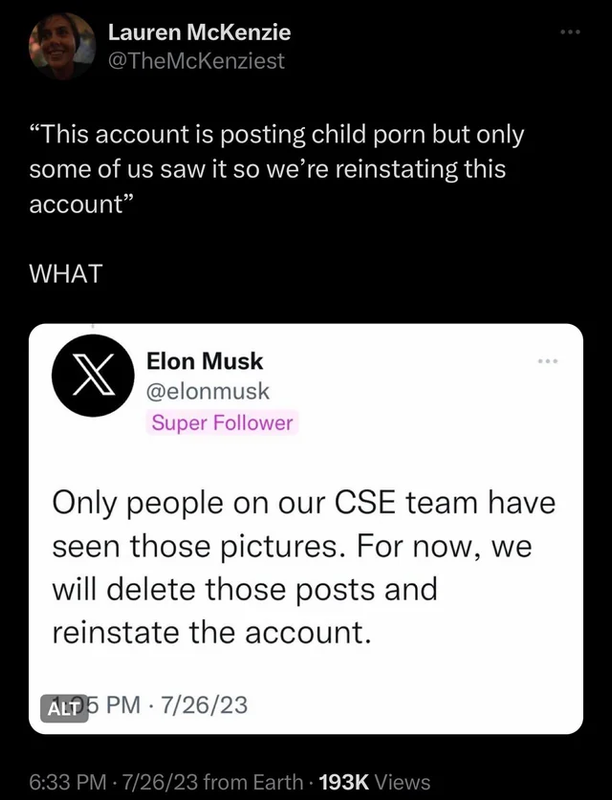The height and width of the screenshot is (800, 612).
Task: Open the embedded screenshot at 'reinstate the account.'
Action: 212,633
